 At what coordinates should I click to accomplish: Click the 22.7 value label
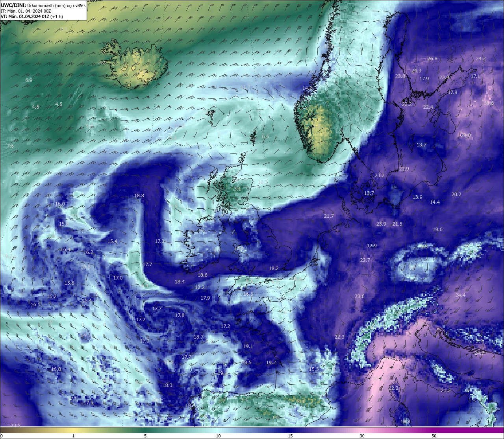(365, 260)
